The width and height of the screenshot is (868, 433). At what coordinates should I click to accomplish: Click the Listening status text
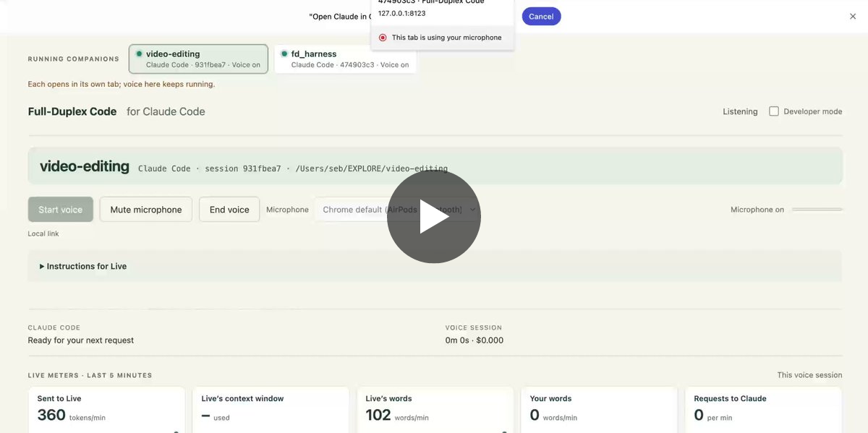740,111
